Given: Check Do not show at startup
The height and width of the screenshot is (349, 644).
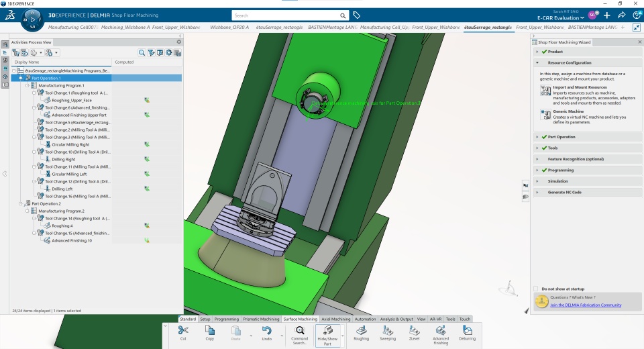Looking at the screenshot, I should click(x=535, y=289).
